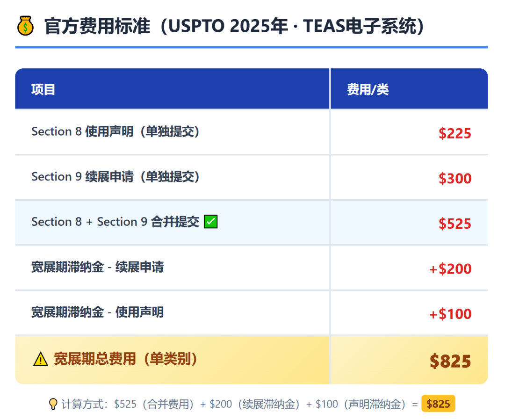Click the 宽展期总费用（单类别）total label
The height and width of the screenshot is (420, 505).
pyautogui.click(x=126, y=359)
